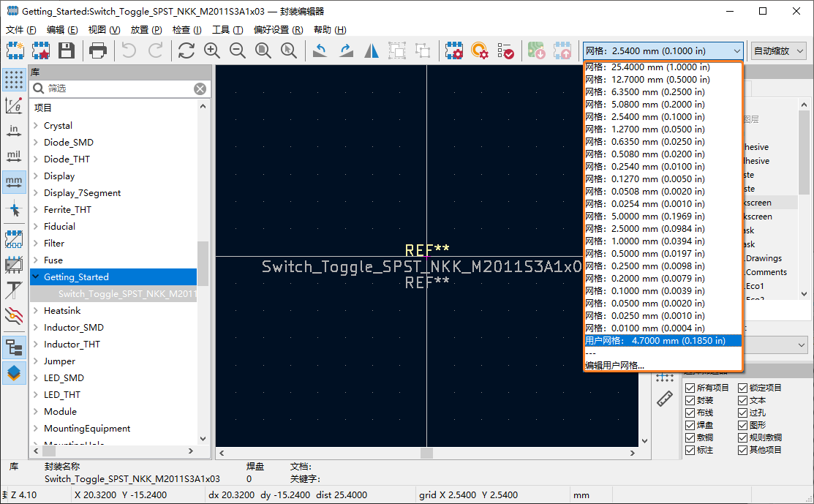Viewport: 814px width, 504px height.
Task: Clear the library filter with the X icon
Action: 200,89
